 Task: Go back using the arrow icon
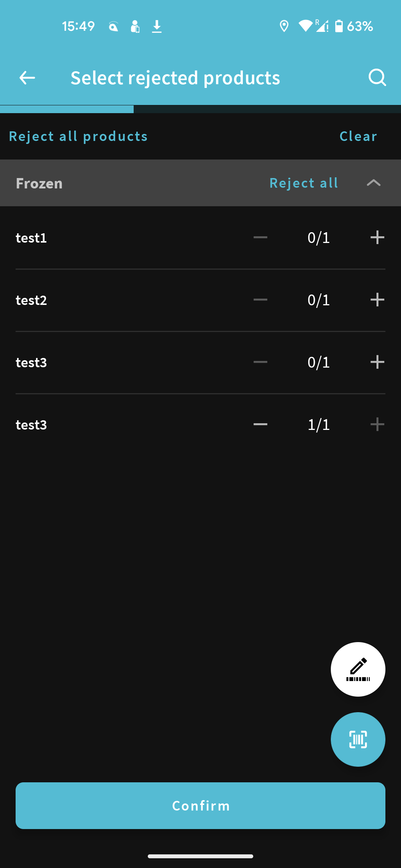27,78
